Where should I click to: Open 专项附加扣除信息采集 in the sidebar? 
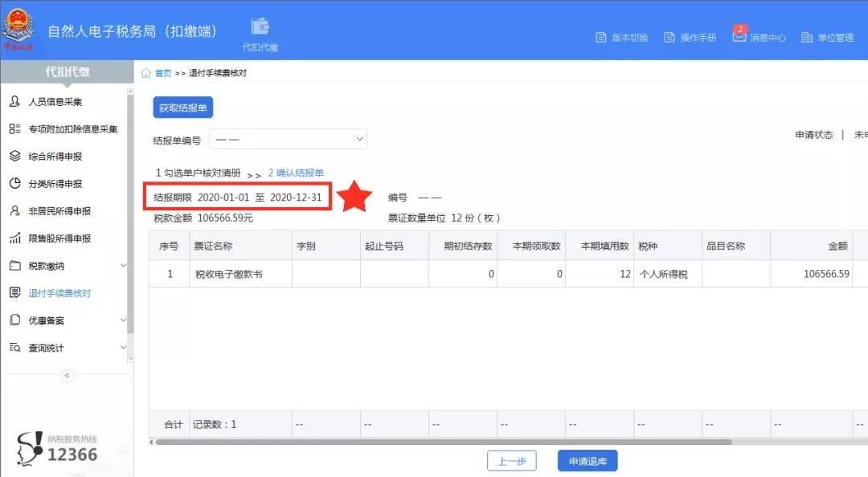pos(64,128)
